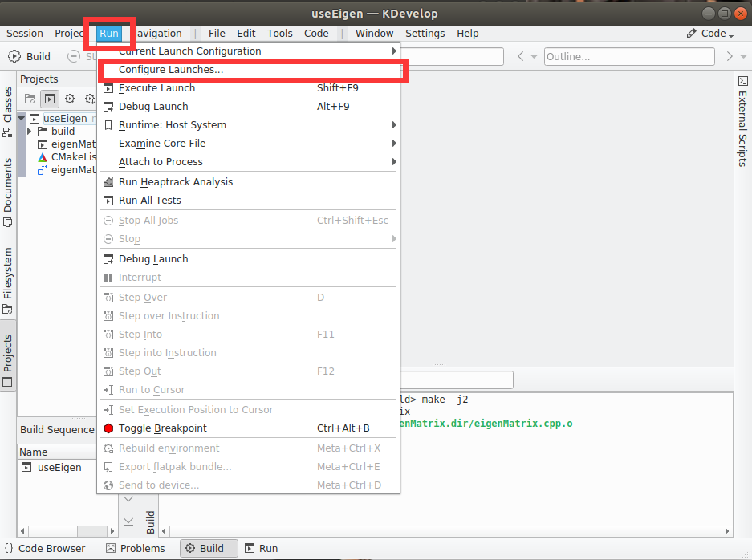This screenshot has height=560, width=752.
Task: Open the Code area switcher dropdown
Action: tap(710, 34)
